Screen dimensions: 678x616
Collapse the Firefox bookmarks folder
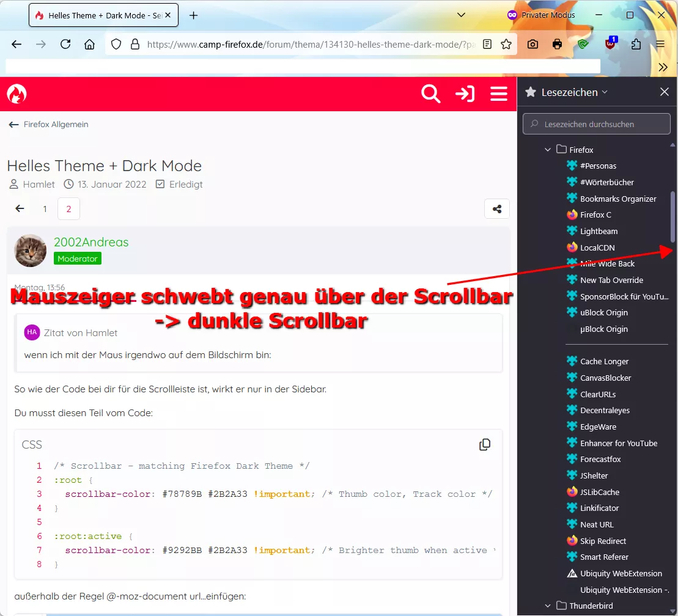pos(547,150)
